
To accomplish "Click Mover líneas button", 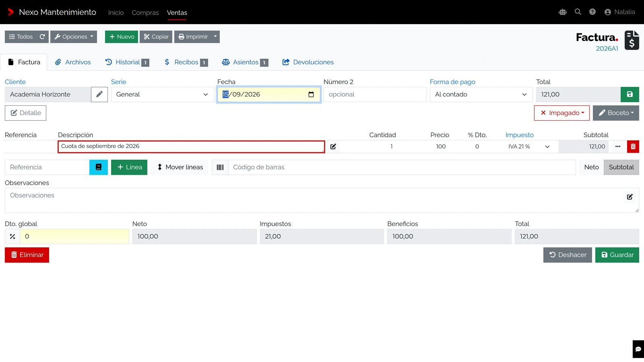I will click(180, 167).
